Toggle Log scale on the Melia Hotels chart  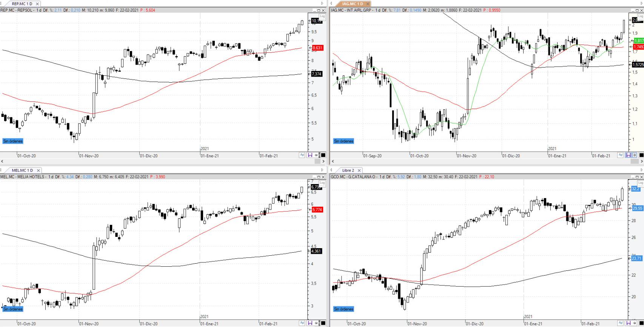[322, 183]
